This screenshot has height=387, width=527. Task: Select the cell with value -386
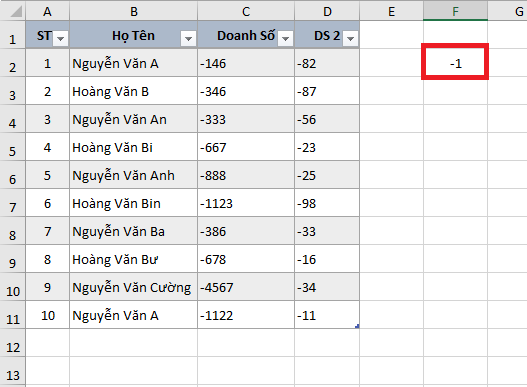tap(246, 231)
